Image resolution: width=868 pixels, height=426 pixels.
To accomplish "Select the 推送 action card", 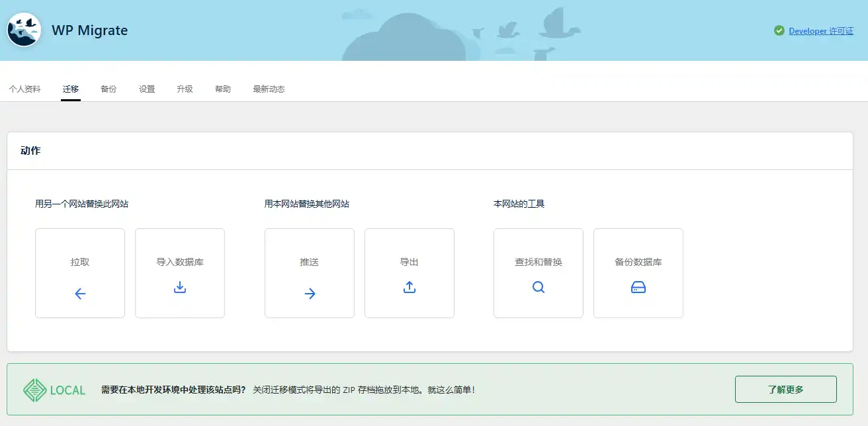I will (309, 273).
